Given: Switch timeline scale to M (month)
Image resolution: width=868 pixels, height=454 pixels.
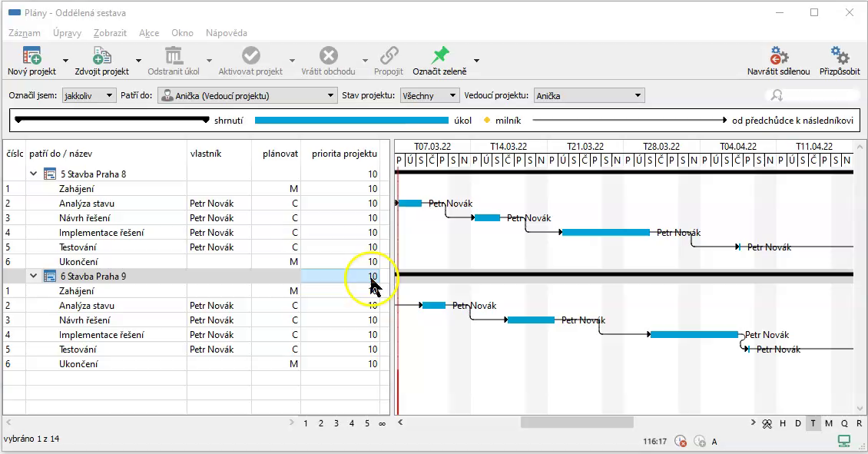Looking at the screenshot, I should click(x=829, y=423).
